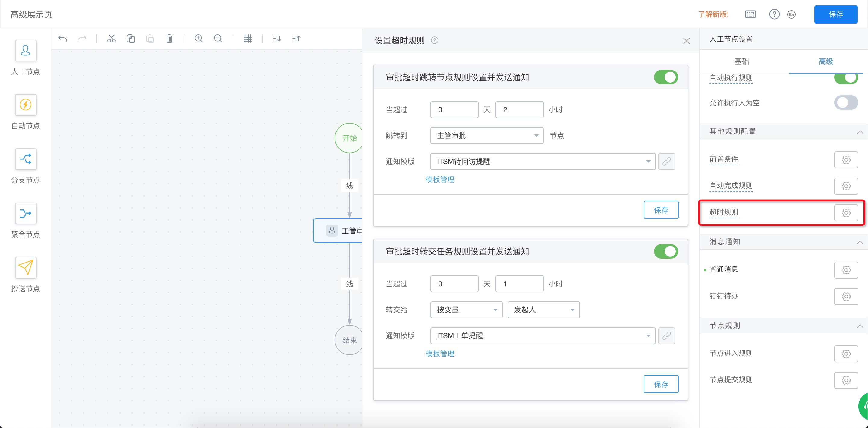Click the cut scissors icon

tap(111, 39)
